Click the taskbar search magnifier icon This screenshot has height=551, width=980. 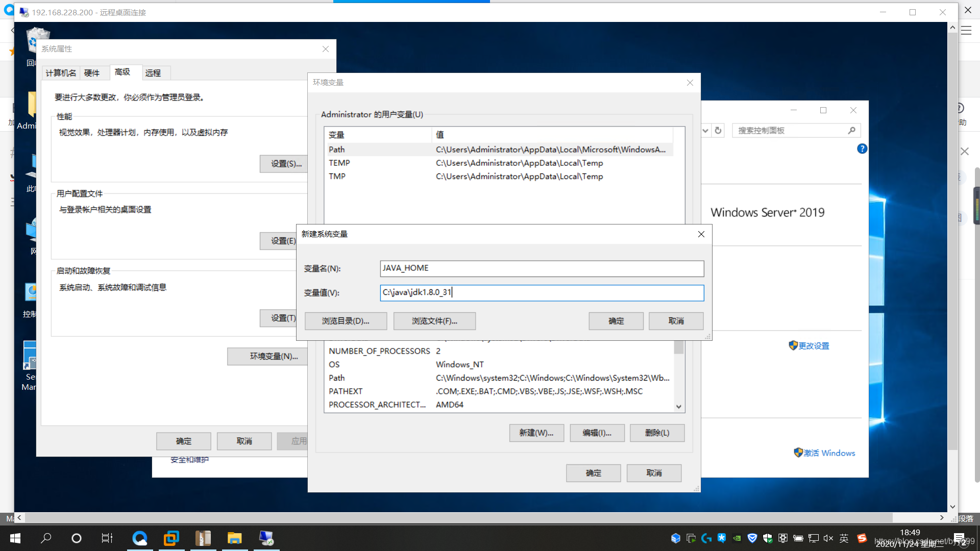[46, 538]
